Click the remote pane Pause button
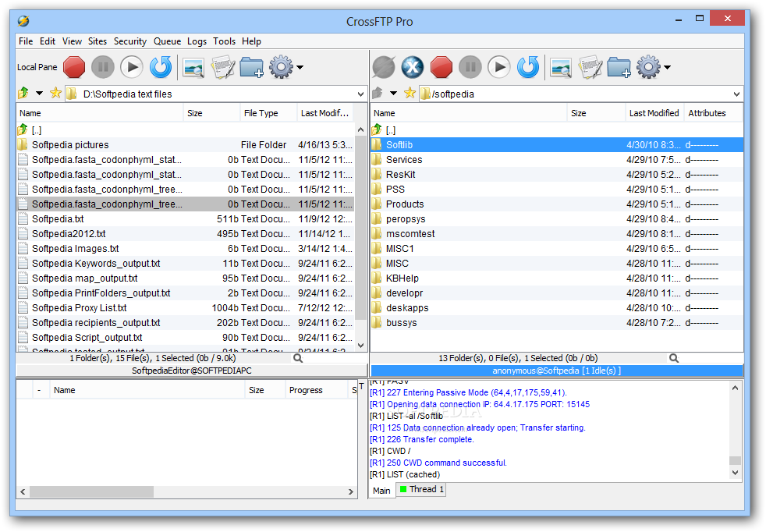Image resolution: width=766 pixels, height=532 pixels. (x=470, y=67)
